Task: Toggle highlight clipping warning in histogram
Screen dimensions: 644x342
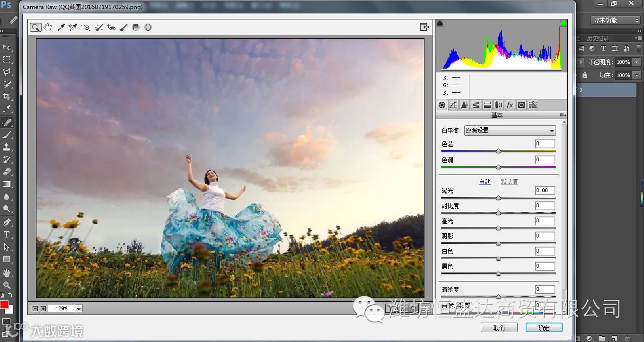Action: (563, 23)
